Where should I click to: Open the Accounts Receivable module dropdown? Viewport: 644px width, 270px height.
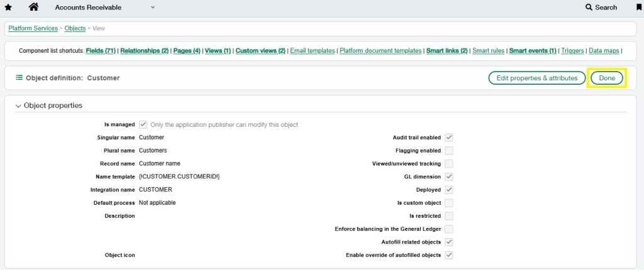click(x=153, y=8)
